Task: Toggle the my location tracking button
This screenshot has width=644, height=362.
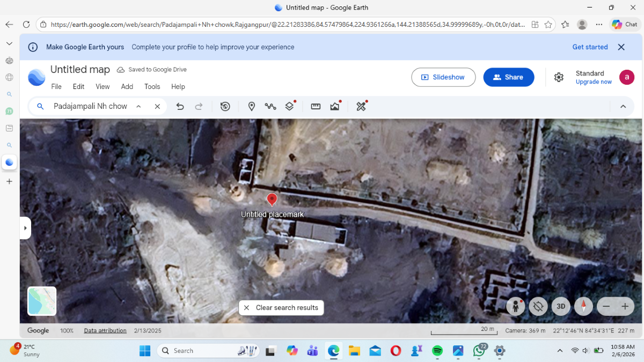Action: pos(538,306)
